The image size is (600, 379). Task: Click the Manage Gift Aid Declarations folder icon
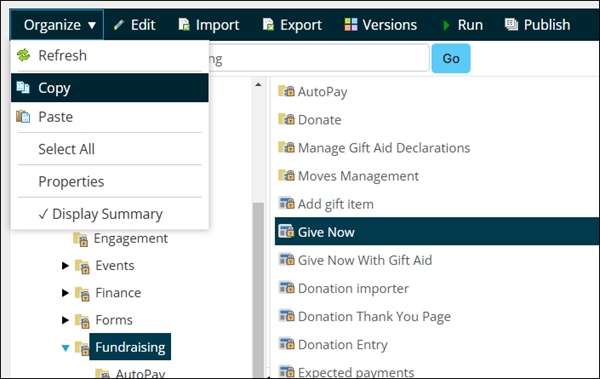coord(286,147)
